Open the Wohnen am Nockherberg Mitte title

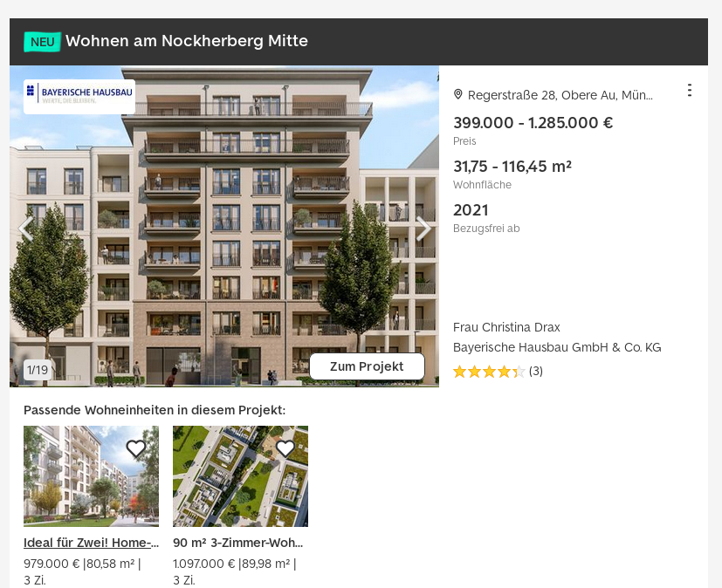[187, 41]
